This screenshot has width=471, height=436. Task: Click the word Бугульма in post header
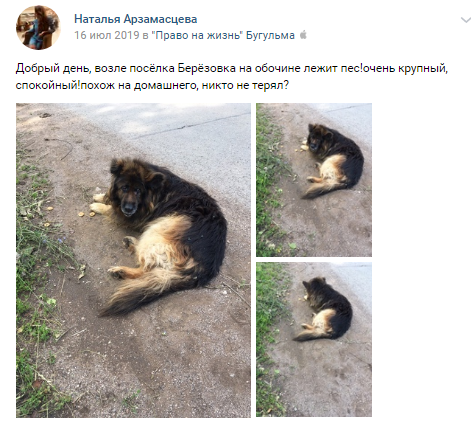270,35
